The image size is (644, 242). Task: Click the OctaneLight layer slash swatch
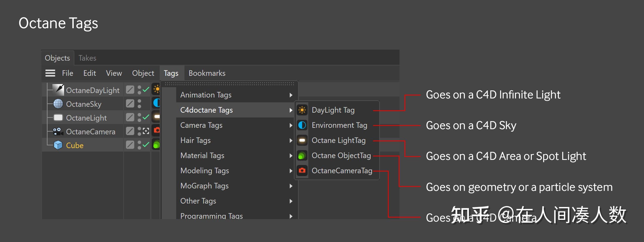coord(130,117)
